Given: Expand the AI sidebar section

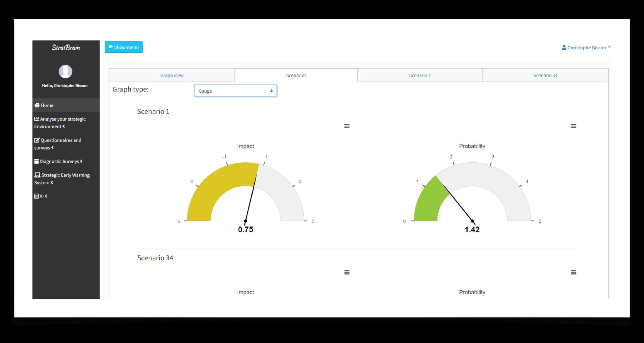Looking at the screenshot, I should (x=41, y=196).
